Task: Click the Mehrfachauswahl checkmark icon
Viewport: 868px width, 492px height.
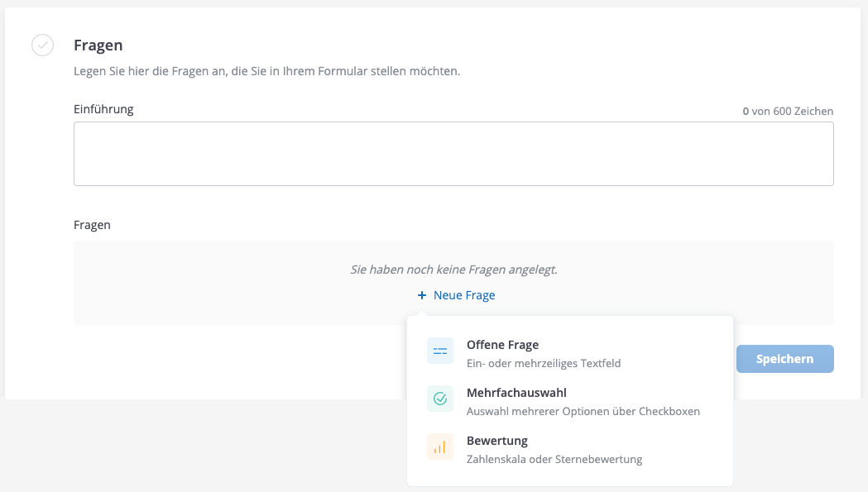Action: point(440,399)
